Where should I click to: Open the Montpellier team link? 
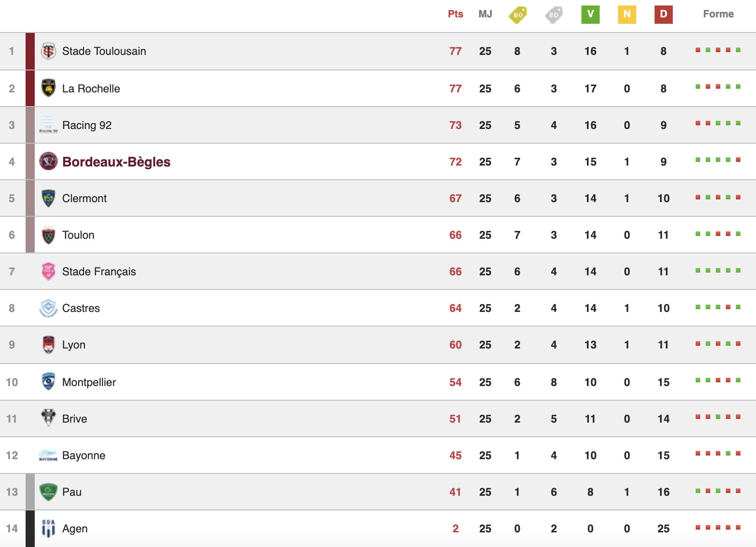pyautogui.click(x=89, y=382)
